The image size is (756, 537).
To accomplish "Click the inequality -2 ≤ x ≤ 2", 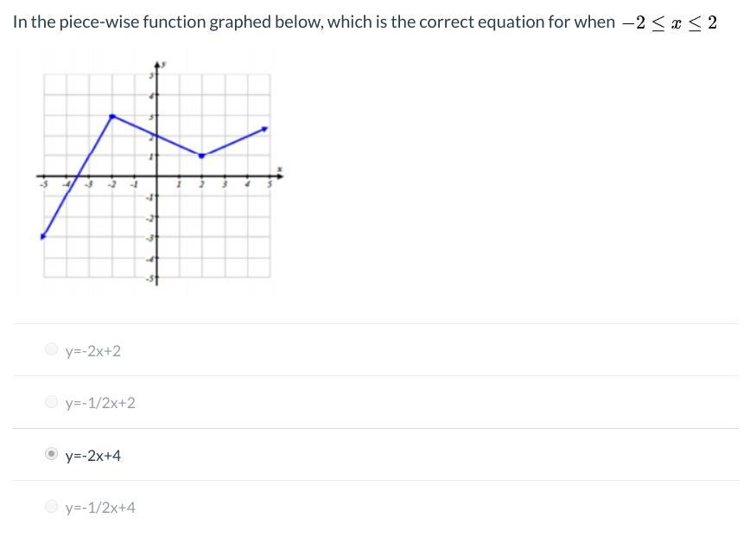I will [x=670, y=22].
